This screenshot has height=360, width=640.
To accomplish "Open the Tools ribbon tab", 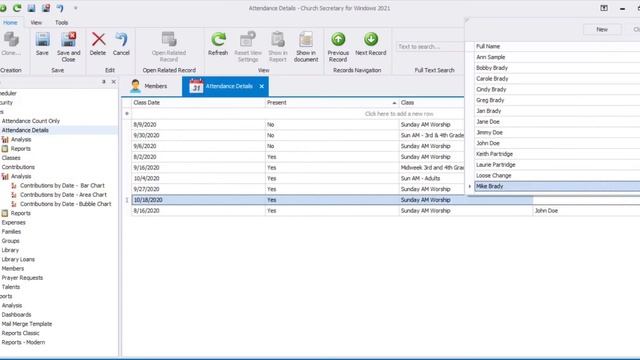I will pos(61,23).
